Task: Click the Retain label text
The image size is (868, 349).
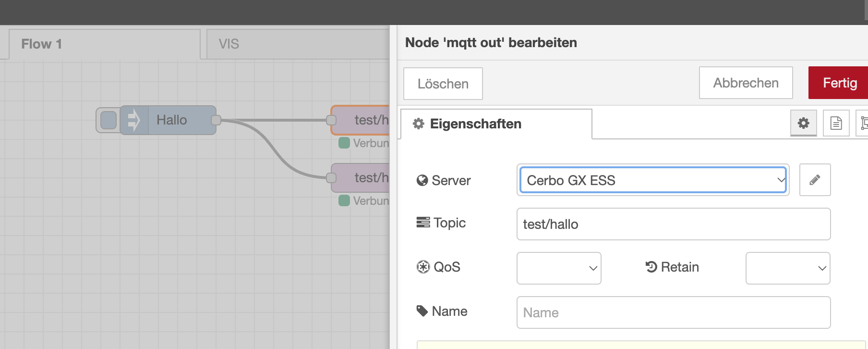Action: pos(680,267)
